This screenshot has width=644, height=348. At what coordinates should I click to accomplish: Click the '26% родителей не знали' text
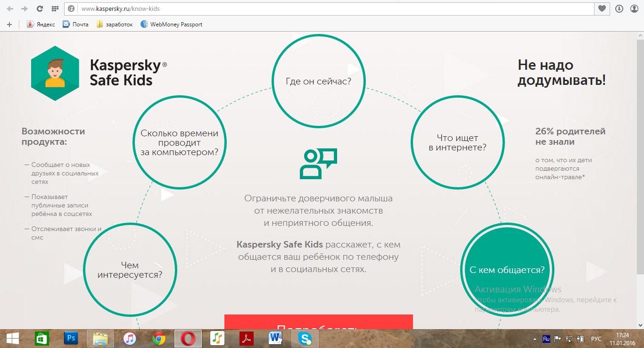click(570, 136)
